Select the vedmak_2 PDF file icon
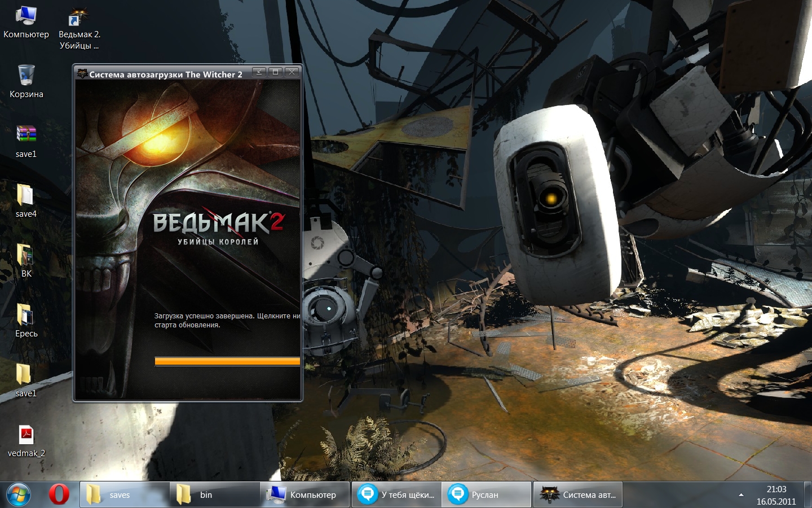This screenshot has width=812, height=508. coord(26,440)
